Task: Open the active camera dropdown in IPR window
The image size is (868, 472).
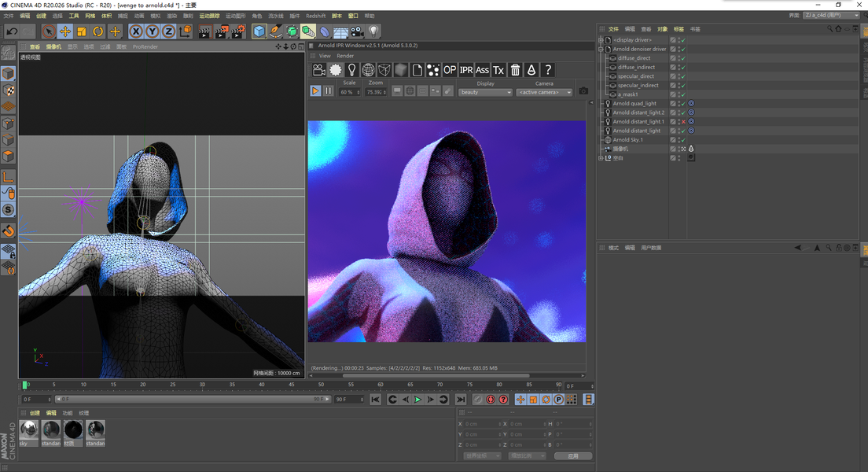Action: pyautogui.click(x=544, y=93)
